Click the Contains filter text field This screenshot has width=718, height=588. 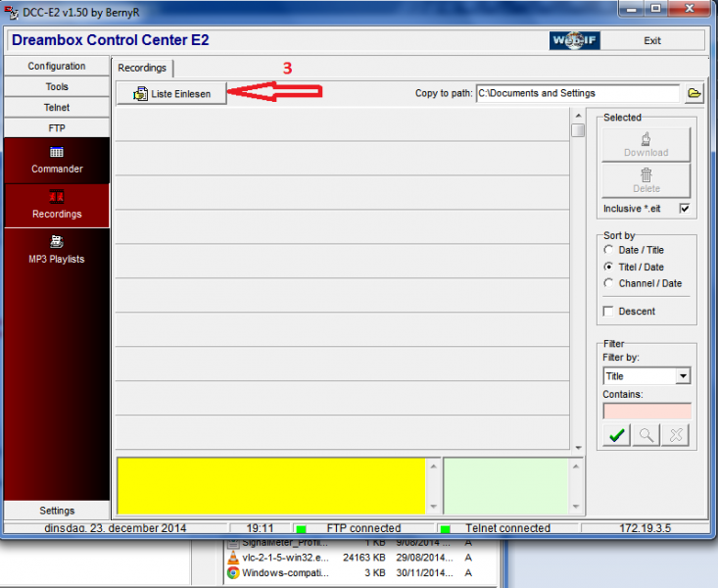(x=646, y=412)
